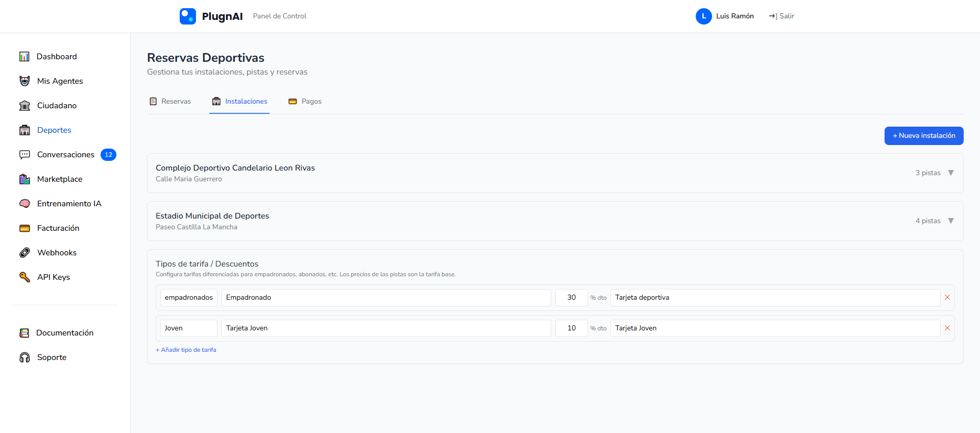Screen dimensions: 980x433
Task: Click the clipboard icon on Reservas tab
Action: click(x=153, y=102)
